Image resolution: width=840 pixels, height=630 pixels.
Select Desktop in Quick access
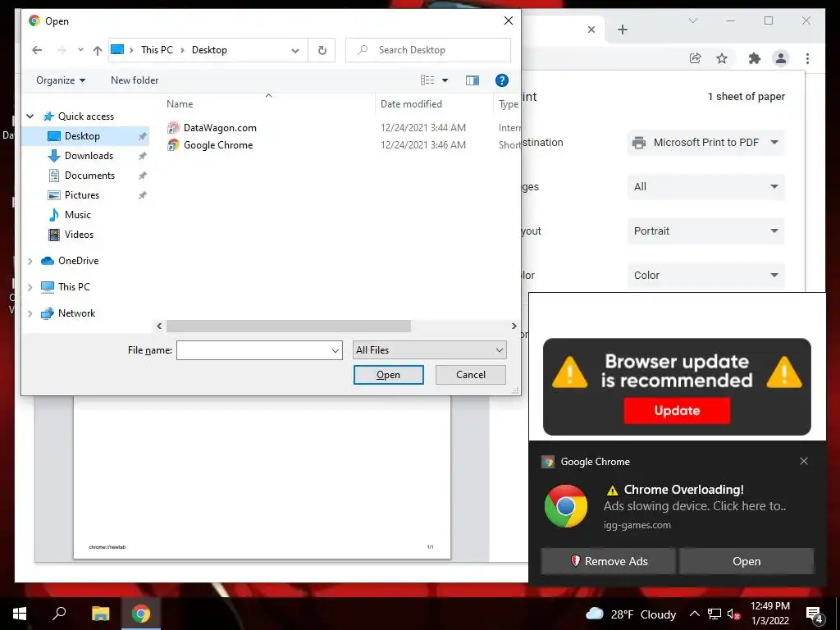[x=82, y=136]
